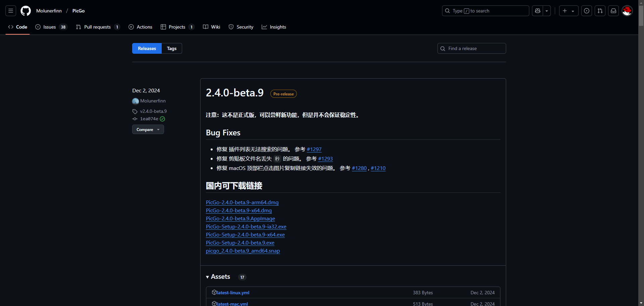Download PicGo-2.4.0-beta.9.AppImage

tap(240, 219)
